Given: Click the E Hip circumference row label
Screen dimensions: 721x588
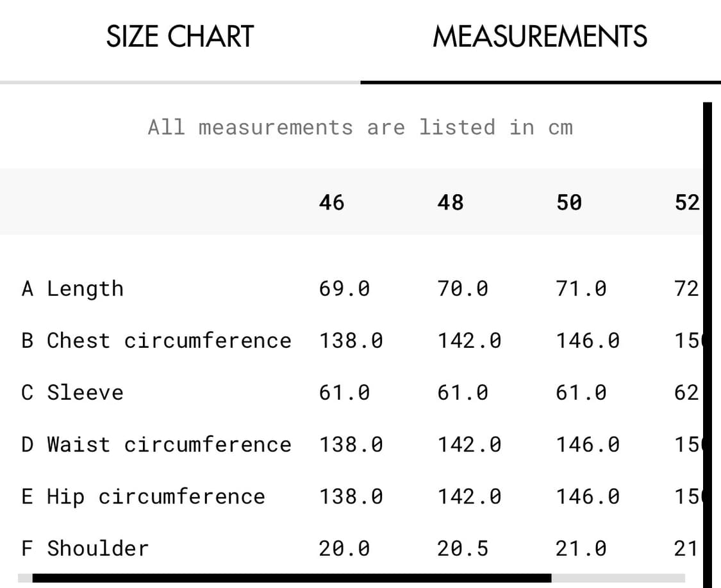Looking at the screenshot, I should tap(144, 496).
